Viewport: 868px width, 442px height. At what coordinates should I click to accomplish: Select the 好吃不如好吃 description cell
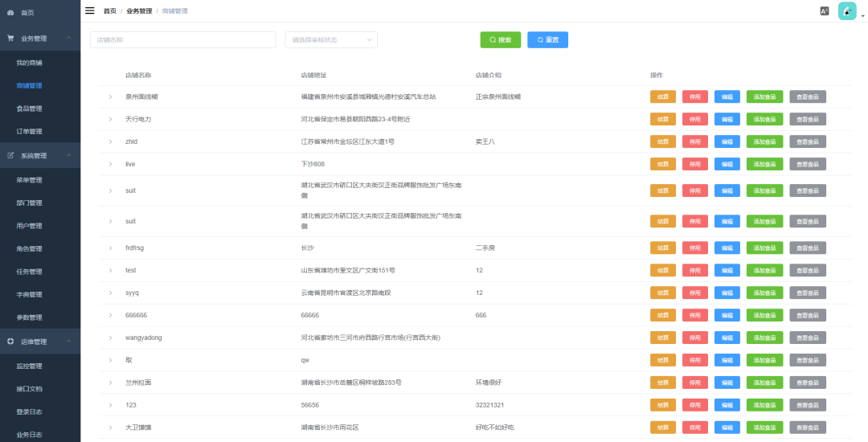point(495,428)
